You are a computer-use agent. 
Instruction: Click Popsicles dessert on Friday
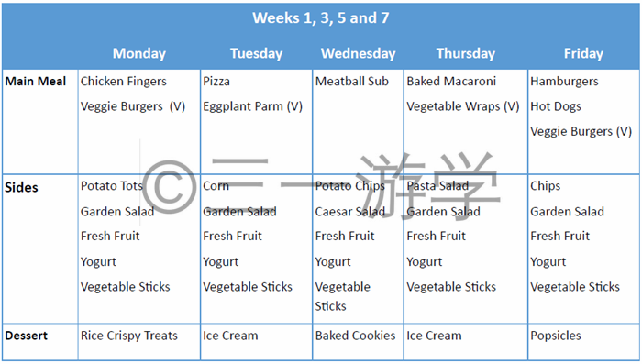tap(556, 336)
